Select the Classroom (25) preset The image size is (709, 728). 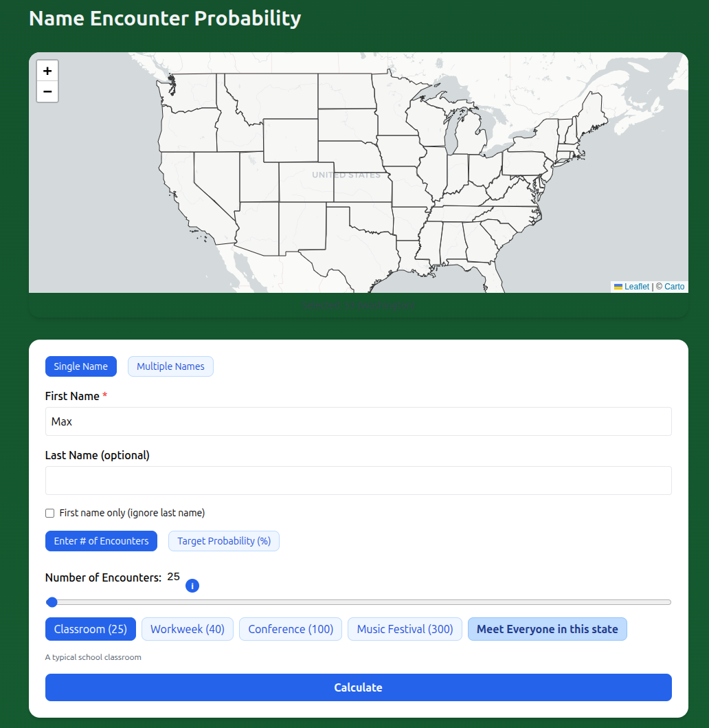90,628
